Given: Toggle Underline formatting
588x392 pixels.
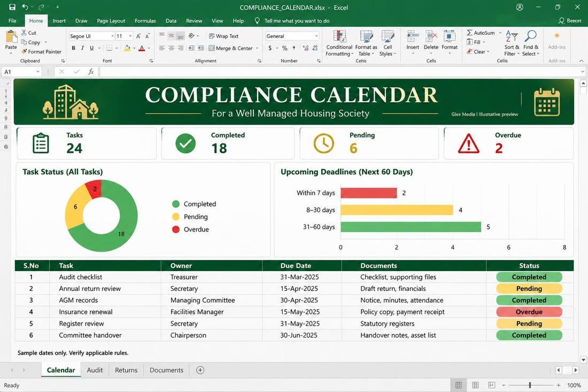Looking at the screenshot, I should pos(91,48).
